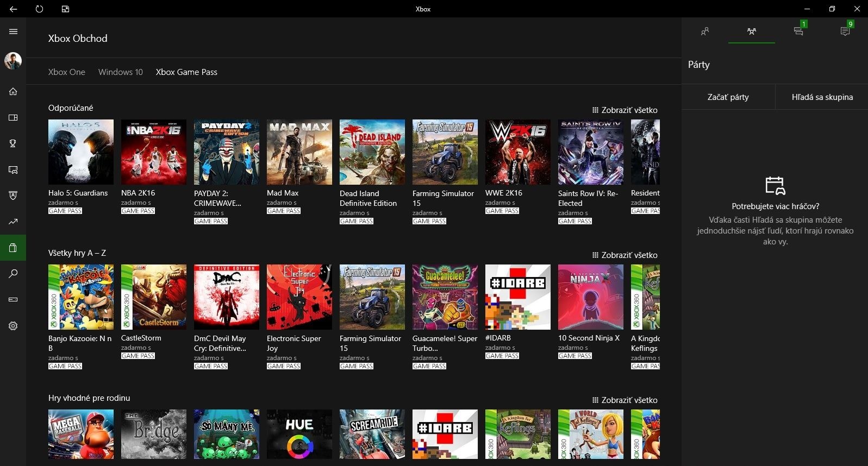
Task: Open Messages icon with badge 1
Action: [x=798, y=31]
